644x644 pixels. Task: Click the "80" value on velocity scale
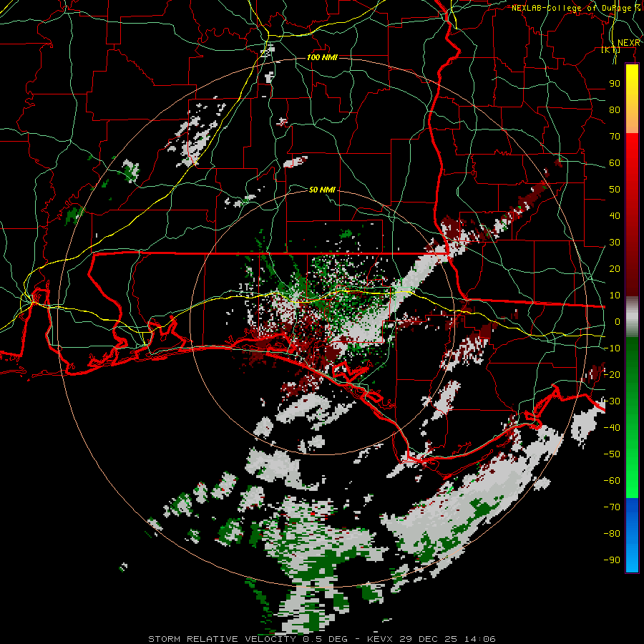coord(615,110)
